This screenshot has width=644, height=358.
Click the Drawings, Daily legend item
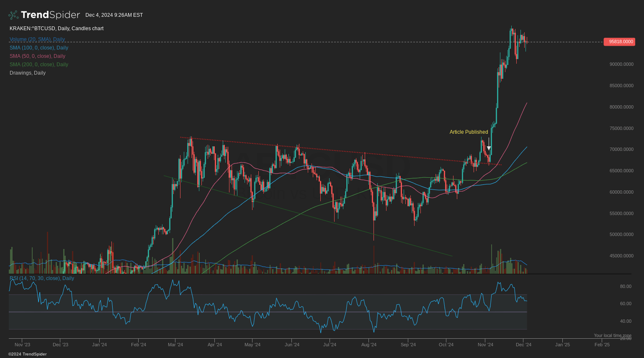[27, 73]
